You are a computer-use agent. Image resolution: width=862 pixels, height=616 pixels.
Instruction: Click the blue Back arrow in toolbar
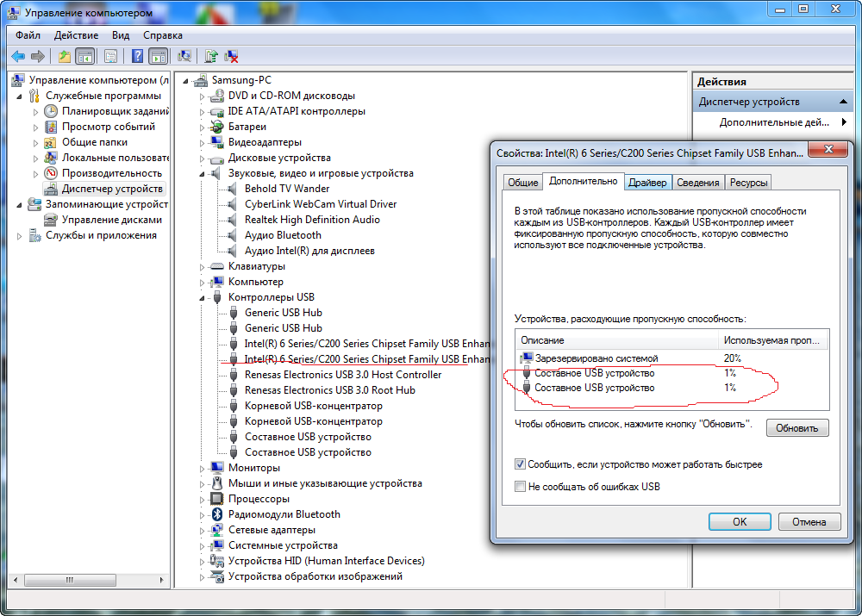click(17, 57)
